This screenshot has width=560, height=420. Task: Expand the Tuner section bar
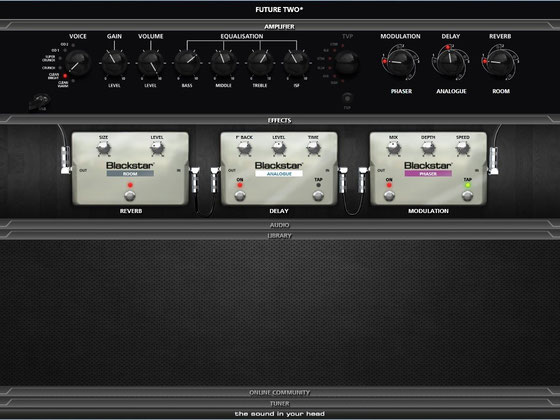280,403
